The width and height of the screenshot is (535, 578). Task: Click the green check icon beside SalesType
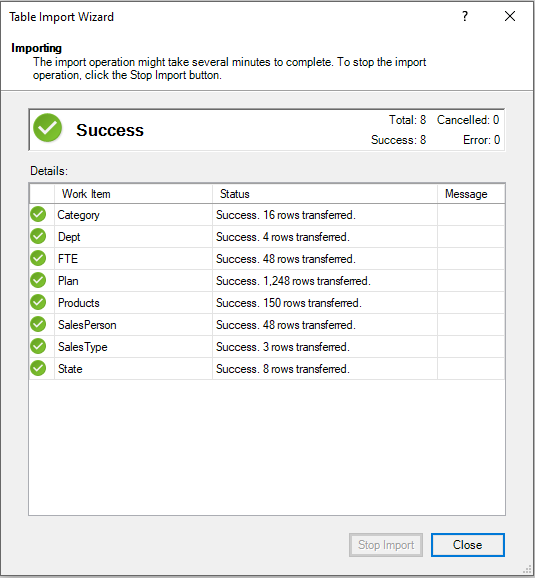coord(38,346)
